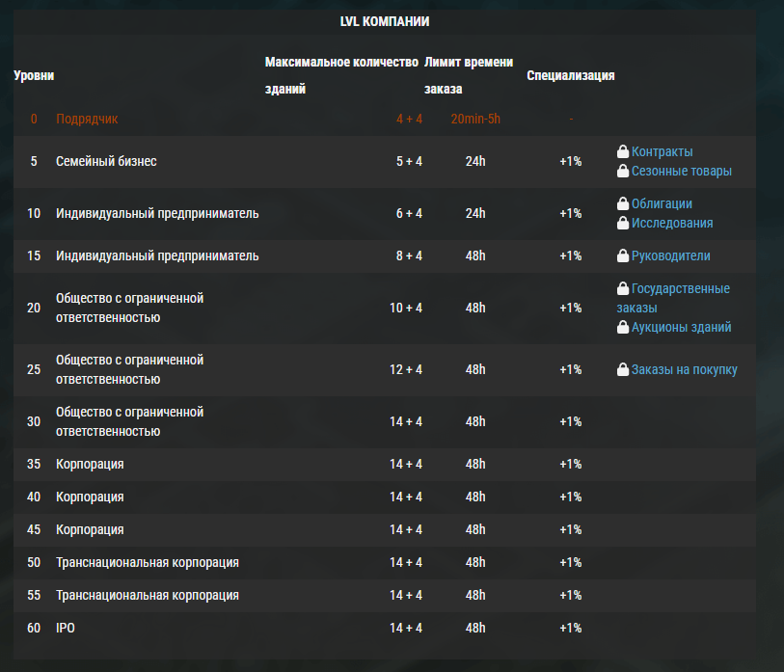This screenshot has height=672, width=784.
Task: Open the Аукционы зданий link
Action: point(681,328)
